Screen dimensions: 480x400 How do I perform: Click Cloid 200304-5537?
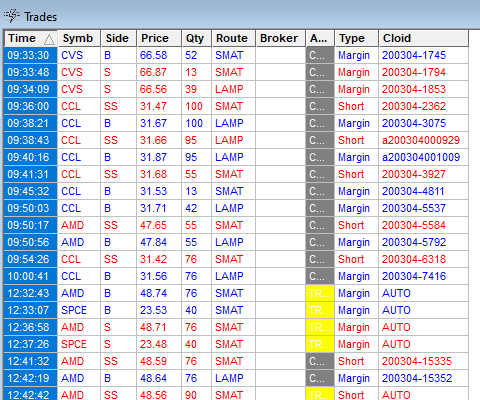414,208
